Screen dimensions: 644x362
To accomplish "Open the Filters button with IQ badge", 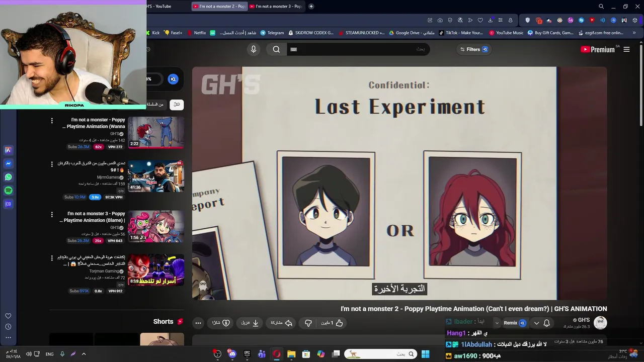I will point(474,49).
